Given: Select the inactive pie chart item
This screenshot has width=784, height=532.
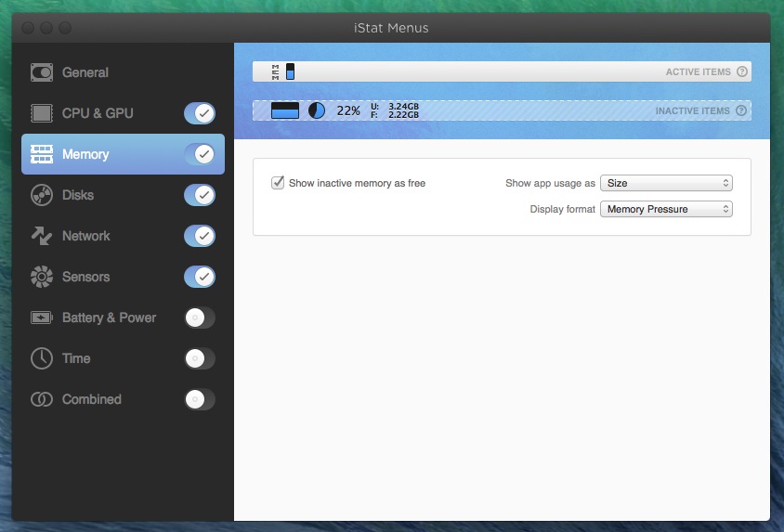Looking at the screenshot, I should point(317,110).
